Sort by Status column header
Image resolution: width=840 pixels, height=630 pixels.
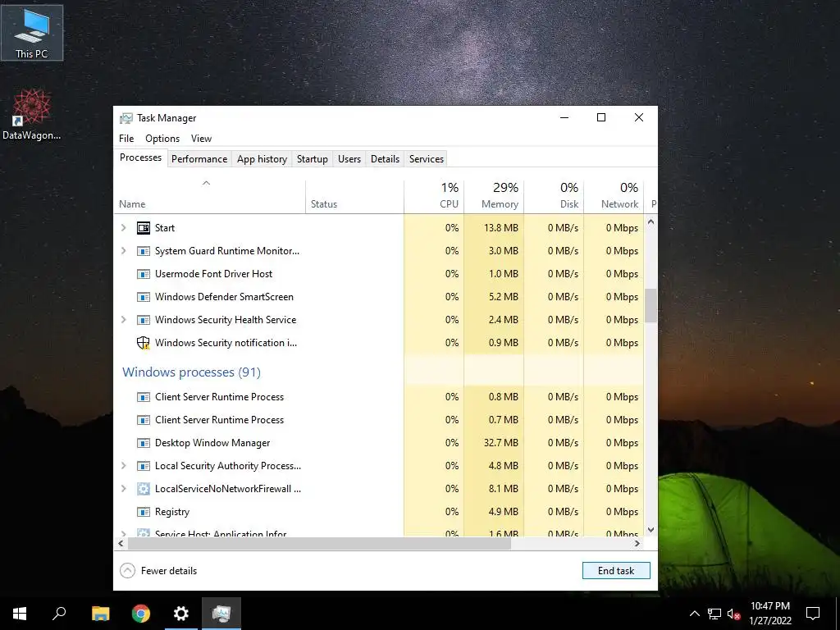click(354, 197)
